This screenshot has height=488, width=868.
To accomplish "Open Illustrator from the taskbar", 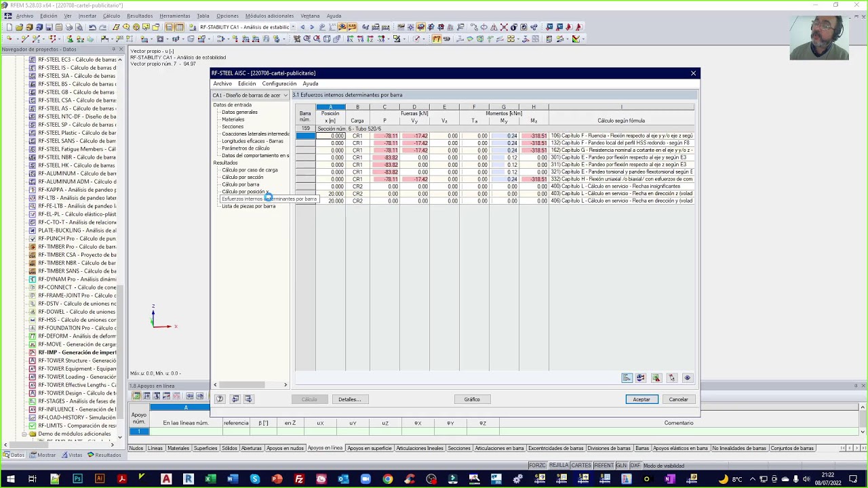I will coord(100,479).
